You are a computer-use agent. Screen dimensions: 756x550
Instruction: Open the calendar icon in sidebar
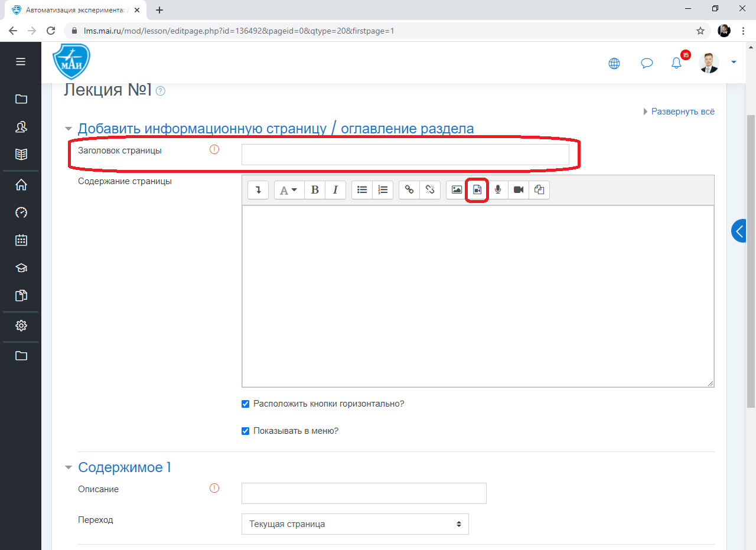click(x=21, y=240)
